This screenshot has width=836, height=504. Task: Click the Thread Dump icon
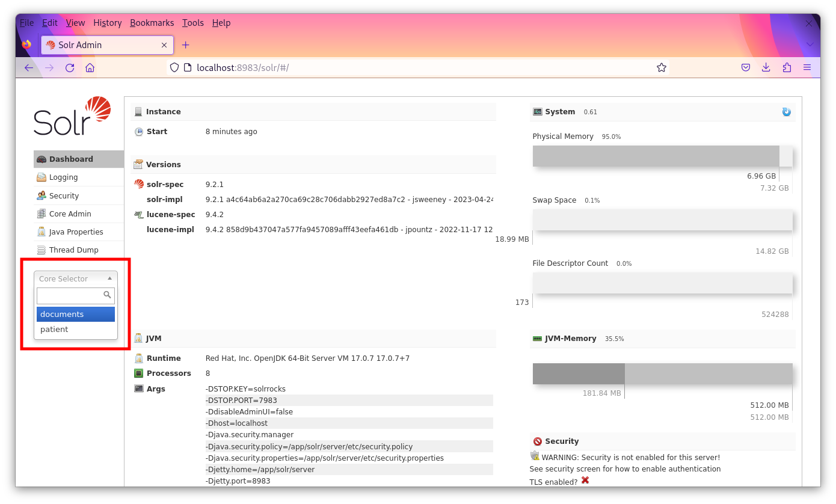click(41, 250)
